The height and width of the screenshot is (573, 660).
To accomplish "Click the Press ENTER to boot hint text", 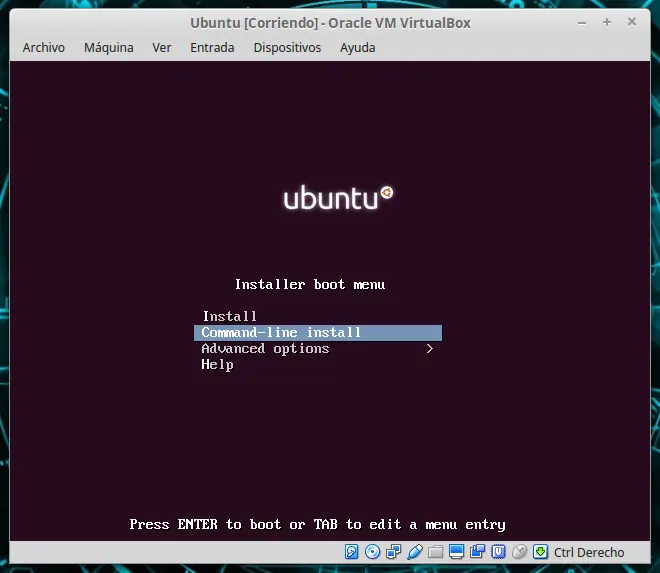I will (317, 525).
